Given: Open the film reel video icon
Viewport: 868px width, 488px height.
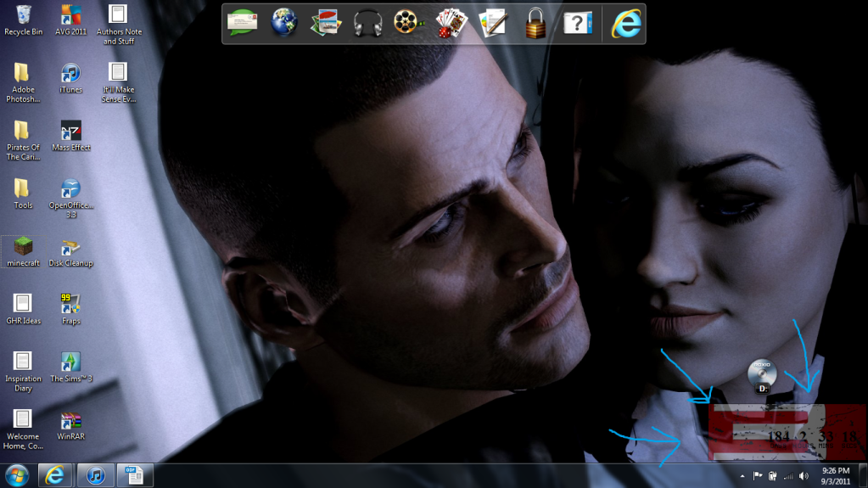Looking at the screenshot, I should pos(409,23).
